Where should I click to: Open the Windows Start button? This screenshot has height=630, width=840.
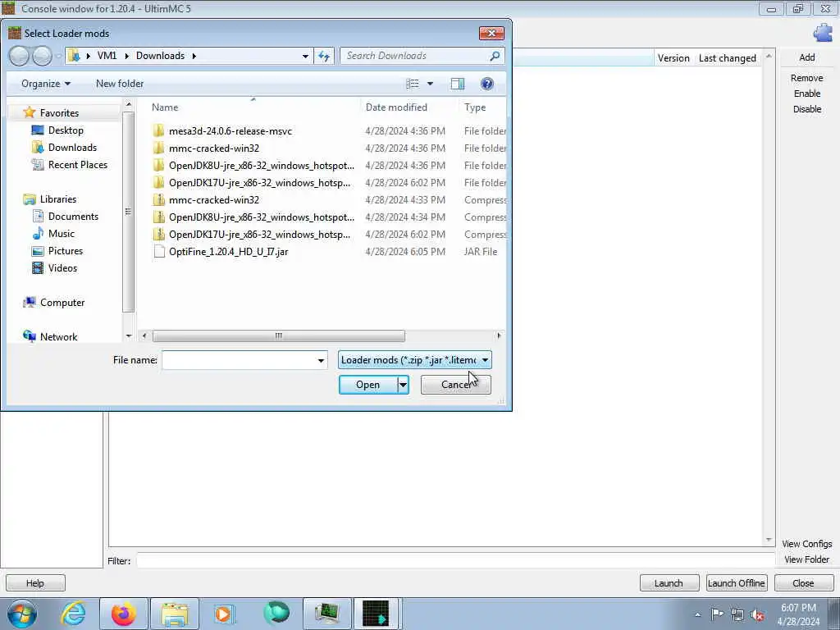click(22, 614)
